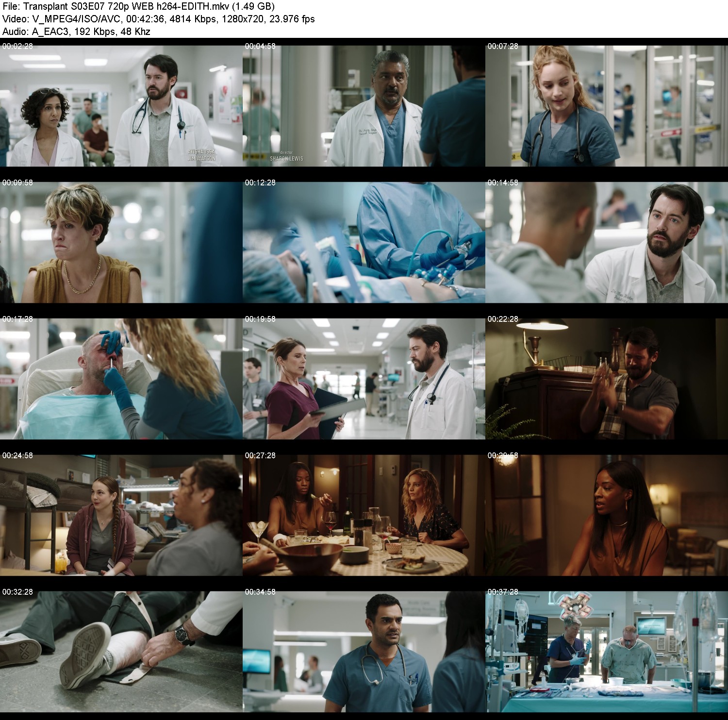This screenshot has height=720, width=728.
Task: Open the leg brace thumbnail at 00:32:28
Action: 121,652
